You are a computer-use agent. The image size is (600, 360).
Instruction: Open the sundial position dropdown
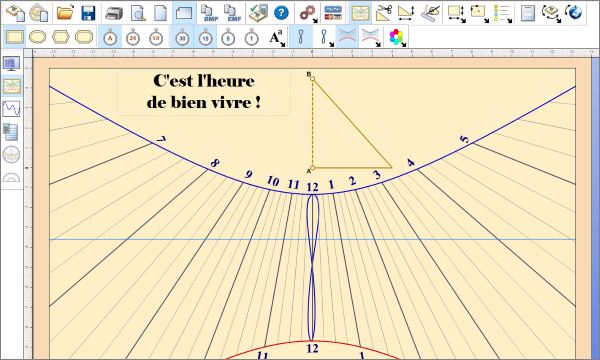(x=479, y=13)
